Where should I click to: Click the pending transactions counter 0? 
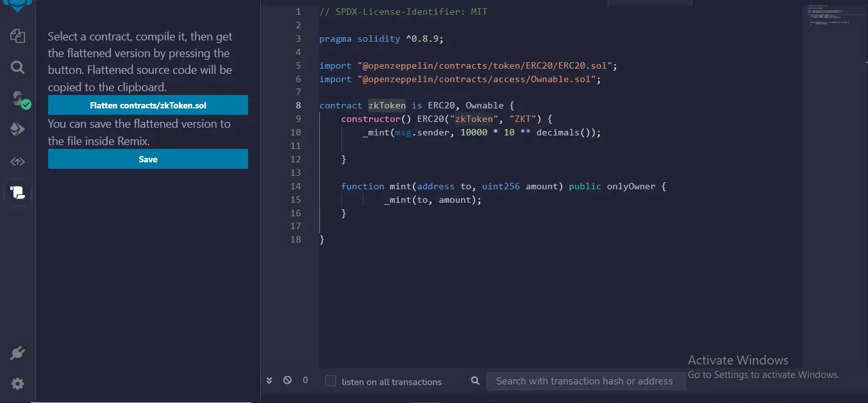(305, 381)
